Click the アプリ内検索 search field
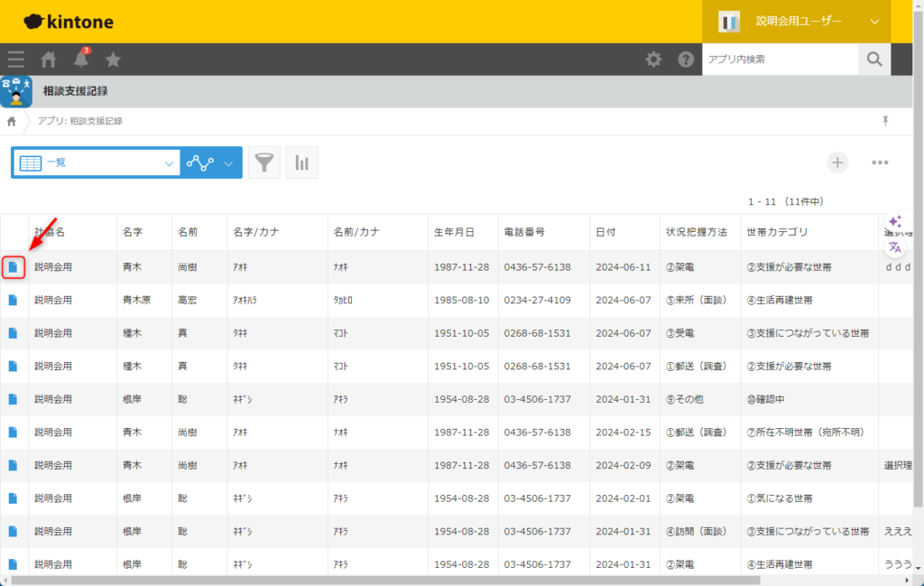The image size is (924, 586). coord(780,60)
